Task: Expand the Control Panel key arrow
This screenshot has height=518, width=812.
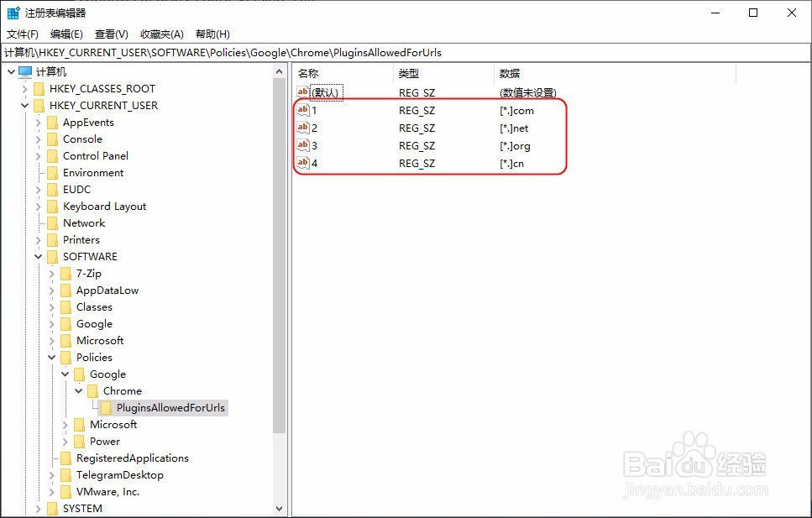Action: pyautogui.click(x=38, y=156)
